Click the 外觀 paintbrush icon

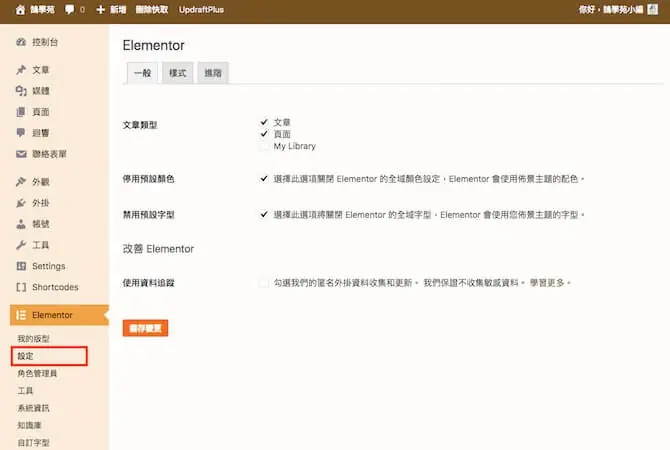tap(21, 182)
